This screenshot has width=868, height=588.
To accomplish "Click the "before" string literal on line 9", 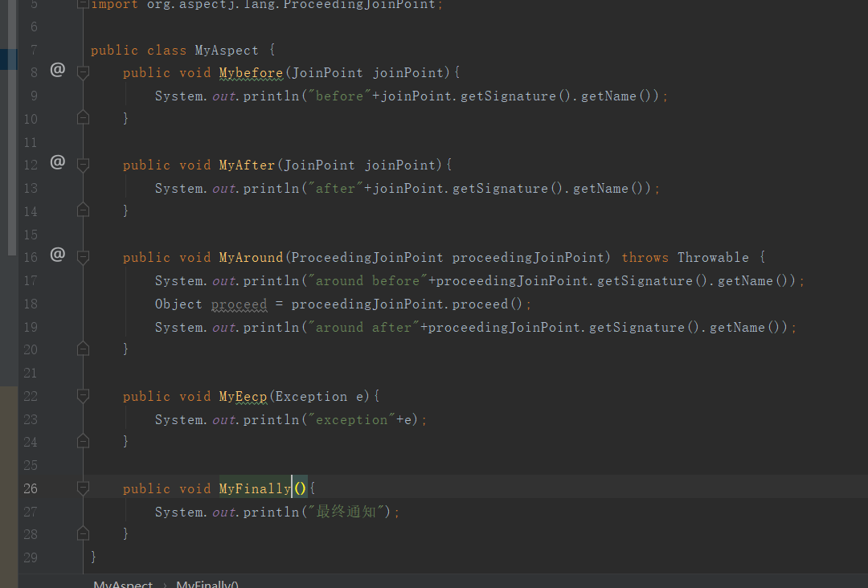I will tap(339, 96).
